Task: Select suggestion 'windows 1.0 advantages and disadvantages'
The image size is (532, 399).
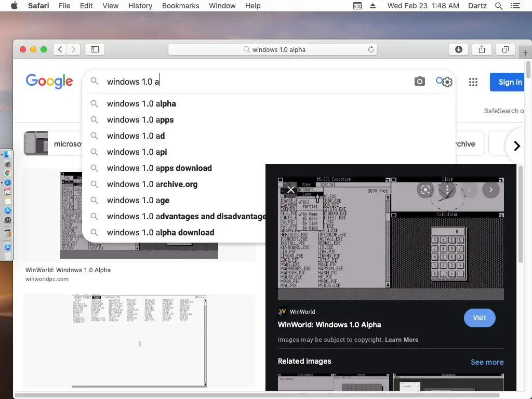Action: 174,217
